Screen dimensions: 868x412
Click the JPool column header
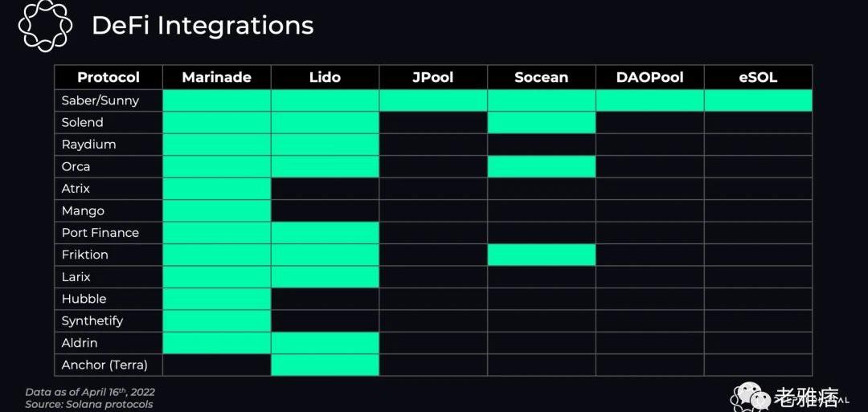coord(432,78)
